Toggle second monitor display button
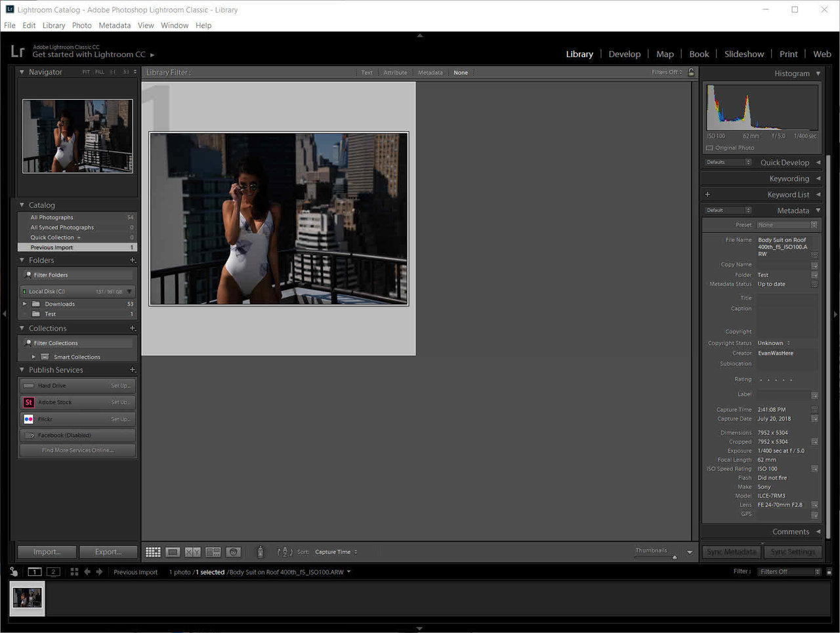 click(x=53, y=572)
